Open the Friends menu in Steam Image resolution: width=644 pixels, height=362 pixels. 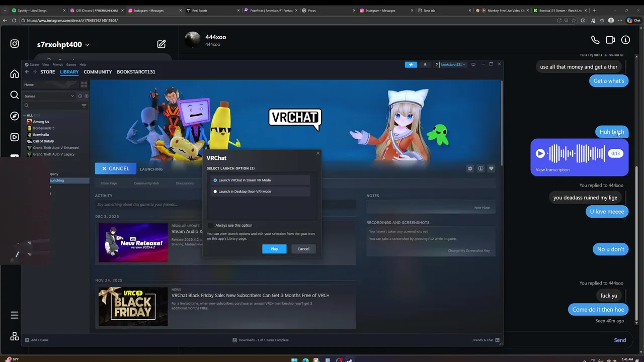pyautogui.click(x=58, y=64)
